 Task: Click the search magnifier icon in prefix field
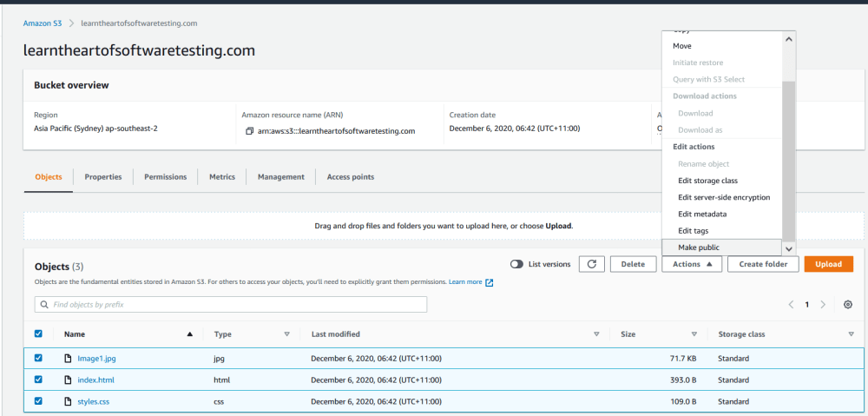point(43,305)
